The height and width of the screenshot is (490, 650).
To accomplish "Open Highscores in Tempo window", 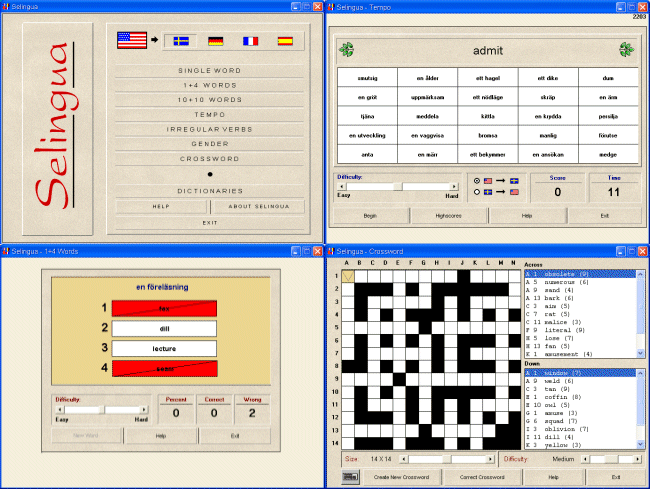I will [449, 216].
